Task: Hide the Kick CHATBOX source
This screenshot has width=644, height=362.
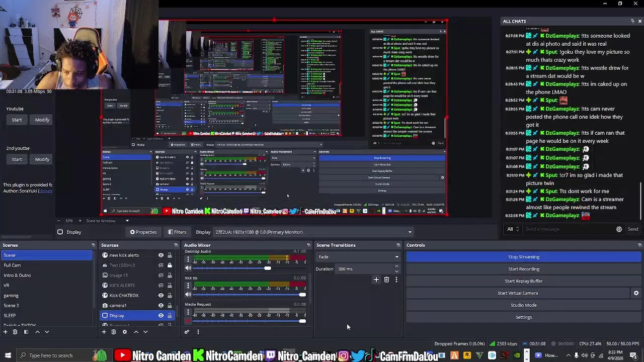Action: tap(161, 296)
